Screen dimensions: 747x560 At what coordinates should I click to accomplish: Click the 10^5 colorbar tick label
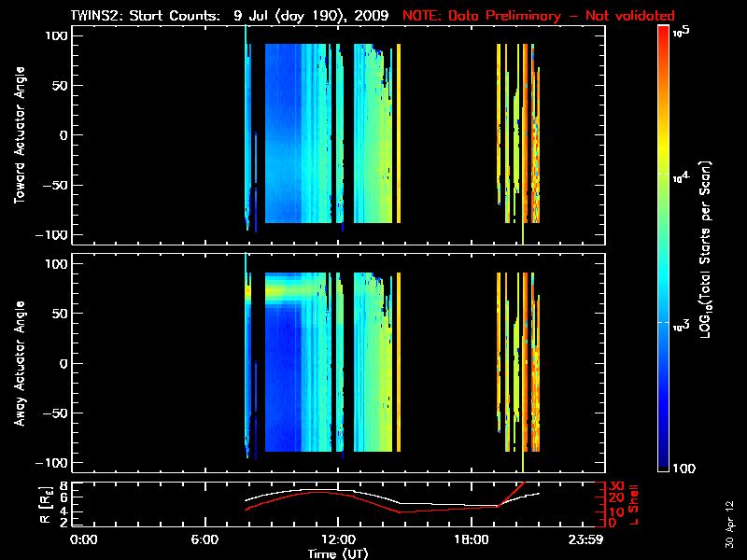(x=681, y=32)
